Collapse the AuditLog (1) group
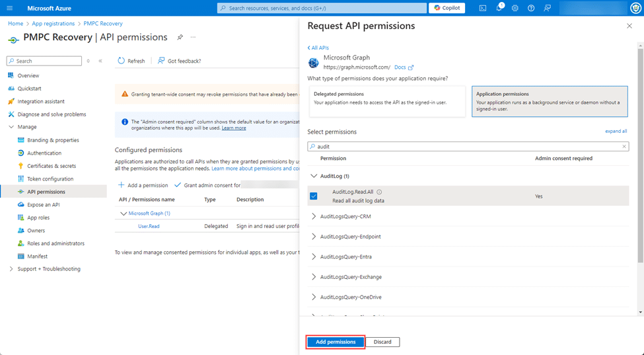Screen dimensions: 644x355 coord(314,177)
